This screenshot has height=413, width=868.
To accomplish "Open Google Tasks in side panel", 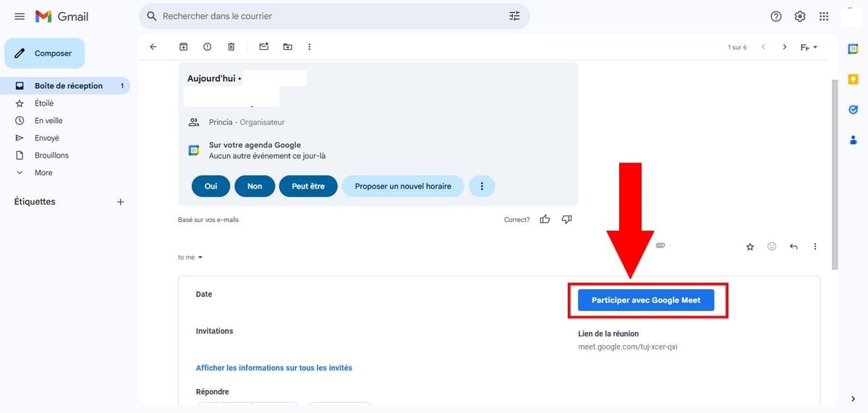I will [x=853, y=110].
